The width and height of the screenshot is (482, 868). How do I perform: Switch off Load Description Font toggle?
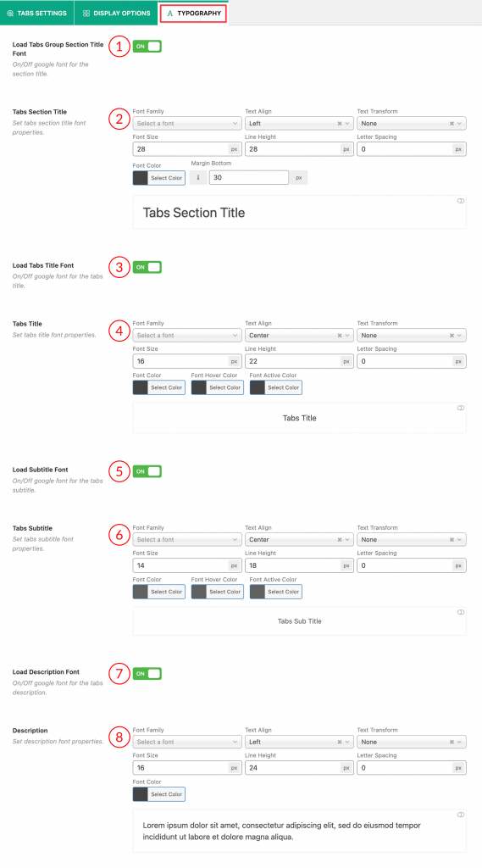coord(147,674)
